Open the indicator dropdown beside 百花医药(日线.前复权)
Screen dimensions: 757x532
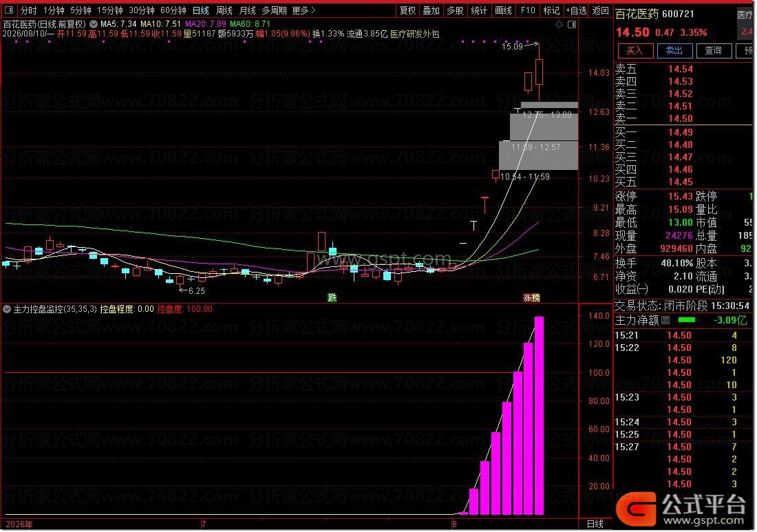pos(93,23)
